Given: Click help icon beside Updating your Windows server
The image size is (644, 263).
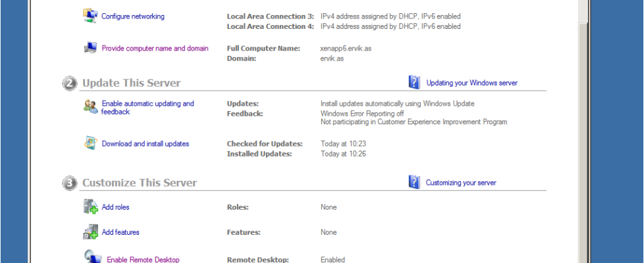Looking at the screenshot, I should coord(414,82).
